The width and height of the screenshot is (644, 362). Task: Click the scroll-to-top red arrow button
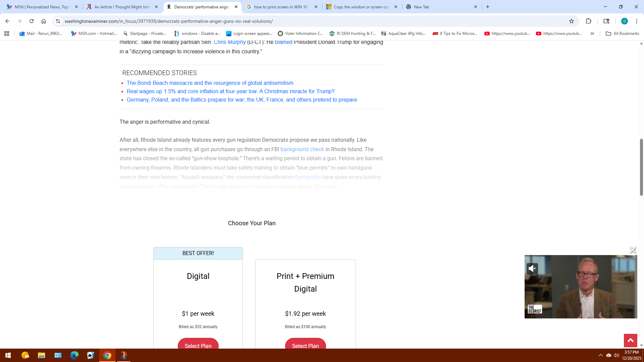pos(630,340)
